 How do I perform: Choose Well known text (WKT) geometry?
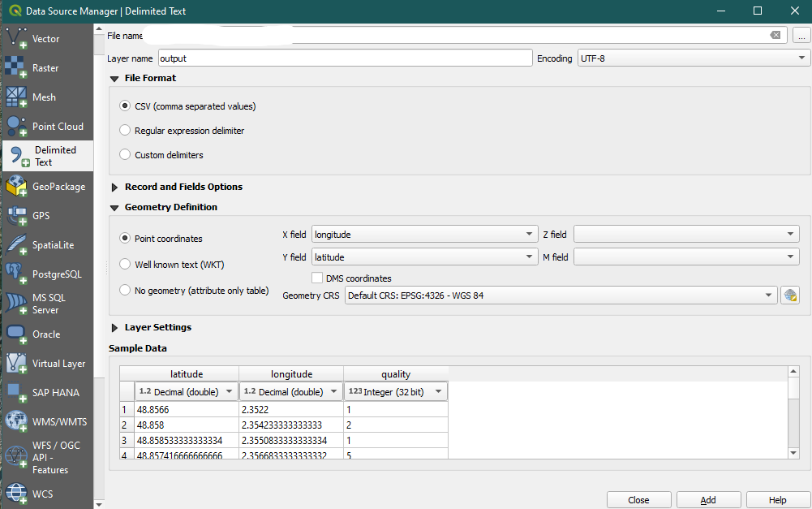point(125,264)
